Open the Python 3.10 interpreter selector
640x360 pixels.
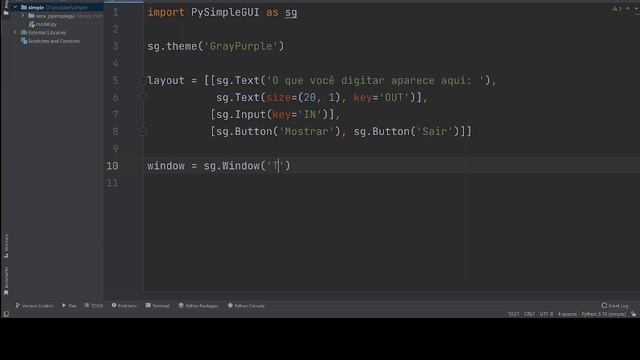click(604, 314)
